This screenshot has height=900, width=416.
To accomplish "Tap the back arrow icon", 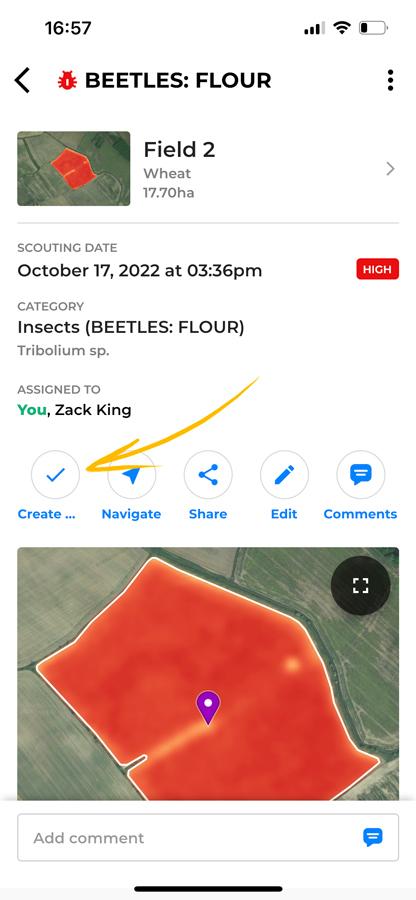I will pos(22,80).
